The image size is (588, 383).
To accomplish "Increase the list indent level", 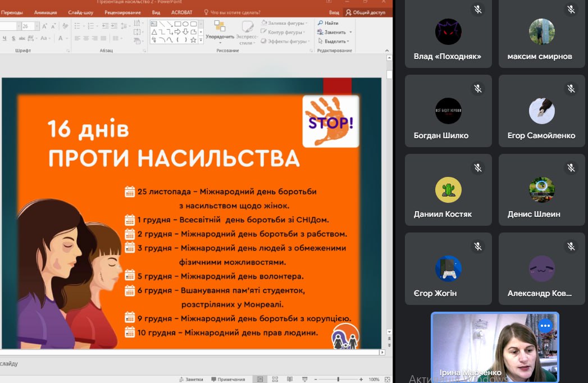I will [114, 26].
